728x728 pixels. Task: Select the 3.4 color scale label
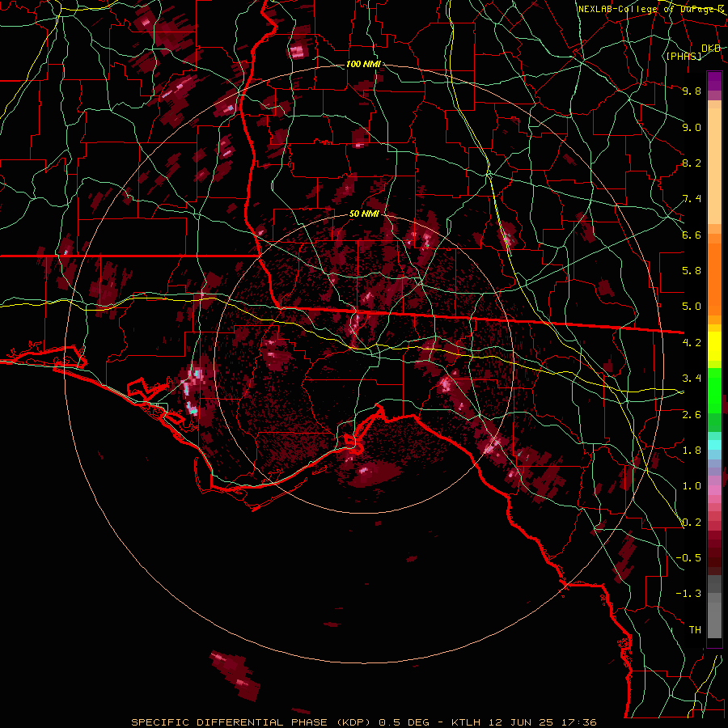point(692,379)
